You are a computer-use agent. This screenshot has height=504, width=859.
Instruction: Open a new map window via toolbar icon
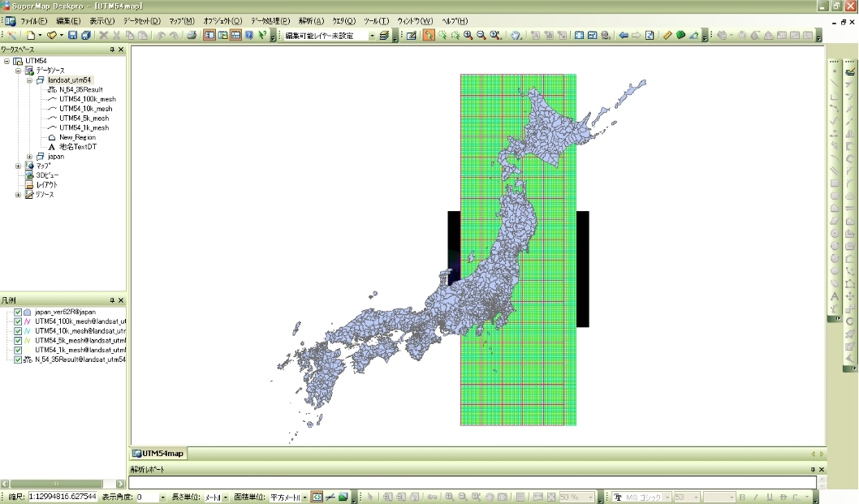pos(210,37)
